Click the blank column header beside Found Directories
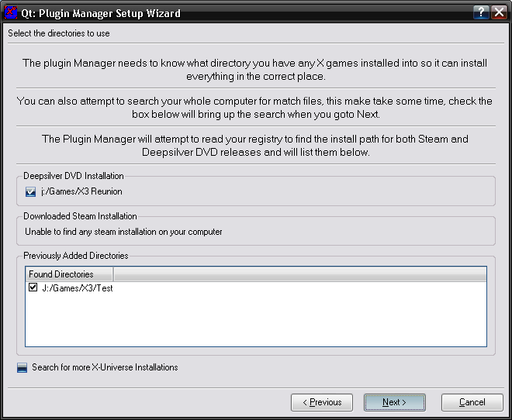 (x=299, y=274)
